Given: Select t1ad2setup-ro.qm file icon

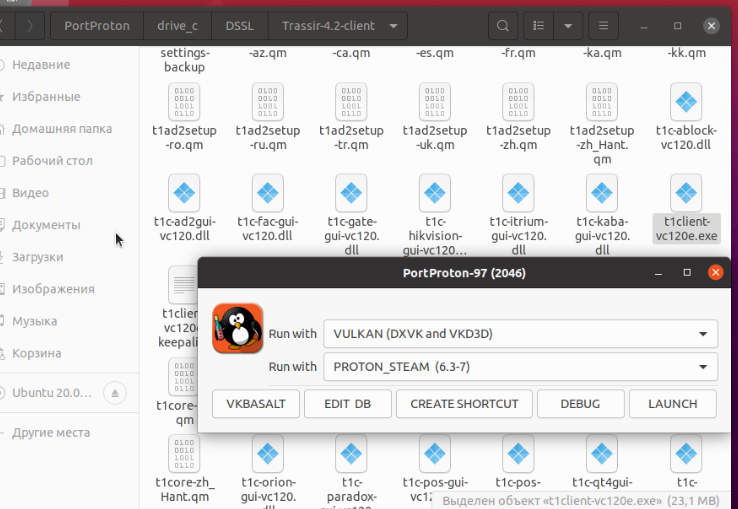Looking at the screenshot, I should 184,102.
